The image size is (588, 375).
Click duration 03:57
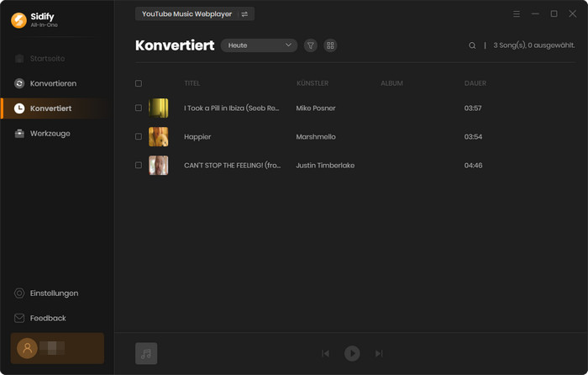click(473, 108)
